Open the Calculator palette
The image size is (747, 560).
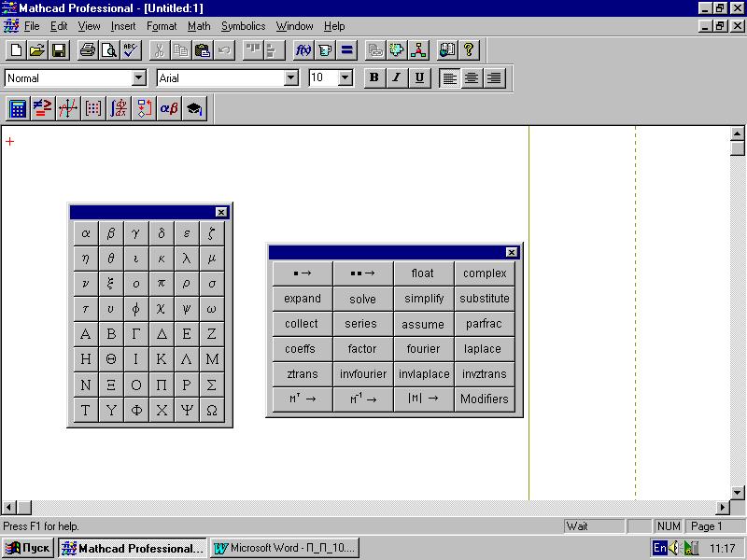pos(18,108)
